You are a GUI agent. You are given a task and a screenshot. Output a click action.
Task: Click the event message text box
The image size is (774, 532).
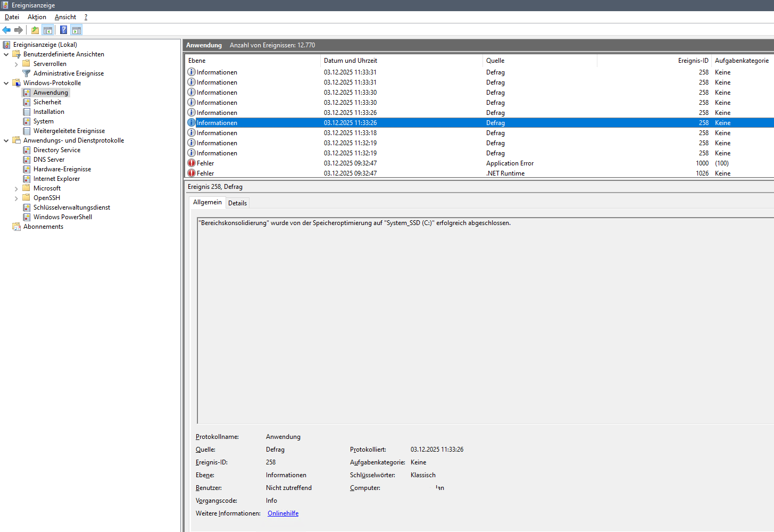(485, 320)
